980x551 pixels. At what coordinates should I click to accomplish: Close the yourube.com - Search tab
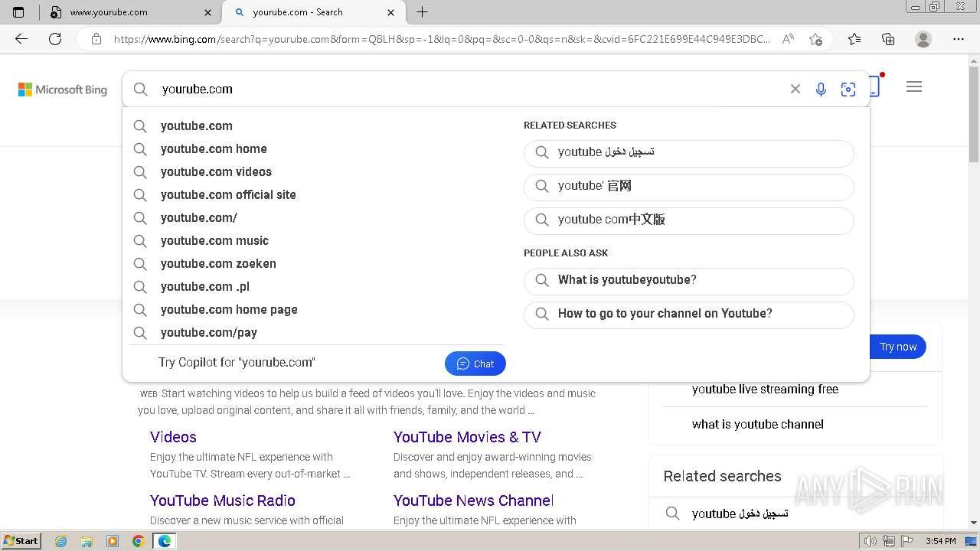(391, 12)
